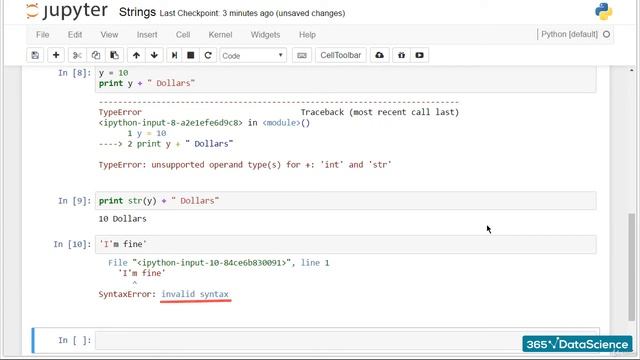Click the slideshow presentation icon in toolbar
The width and height of the screenshot is (640, 360).
click(x=419, y=55)
